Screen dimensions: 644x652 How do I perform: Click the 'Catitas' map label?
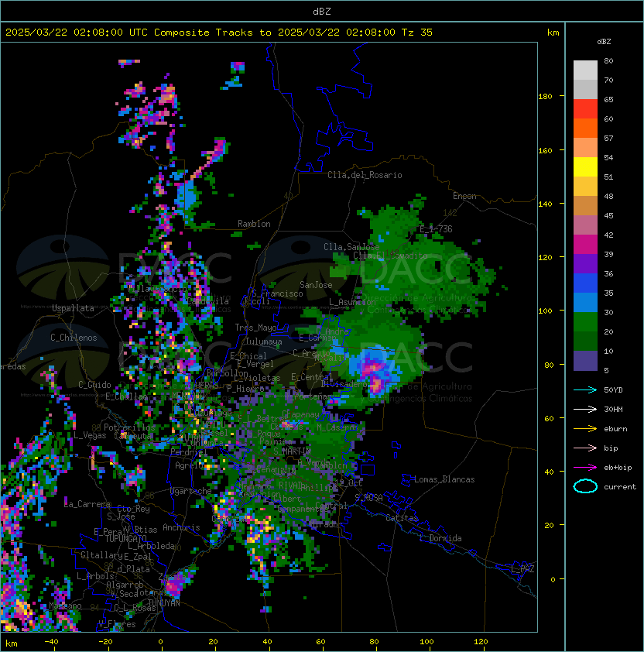[402, 518]
